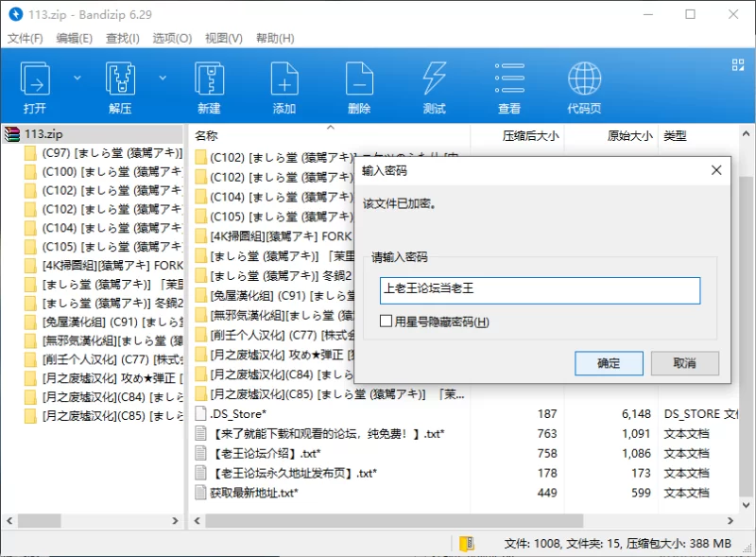Viewport: 756px width, 557px height.
Task: Expand the dropdown arrow next to 解压
Action: tap(163, 78)
